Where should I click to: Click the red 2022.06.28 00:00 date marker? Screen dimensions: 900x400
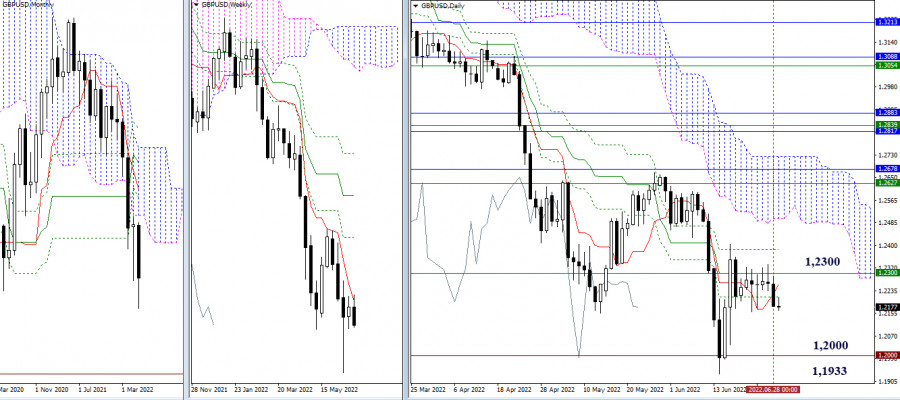(x=773, y=390)
